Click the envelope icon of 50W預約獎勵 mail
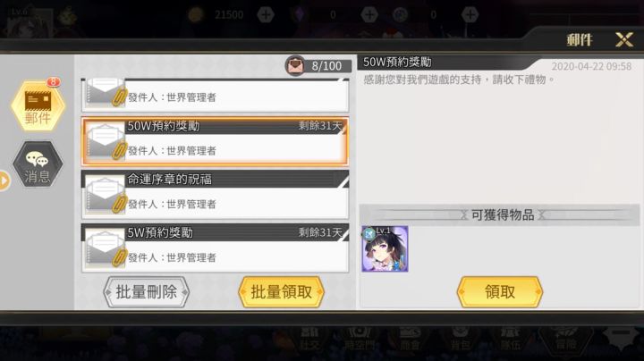Image resolution: width=644 pixels, height=361 pixels. [106, 142]
